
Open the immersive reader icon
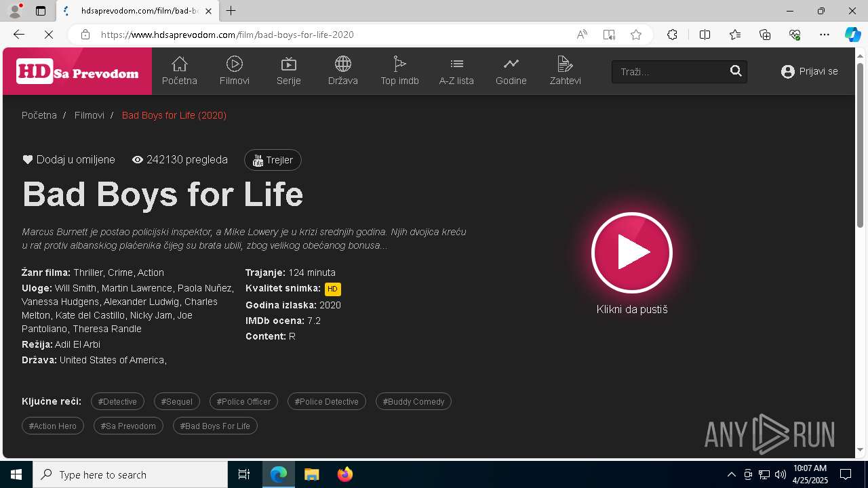click(x=609, y=35)
